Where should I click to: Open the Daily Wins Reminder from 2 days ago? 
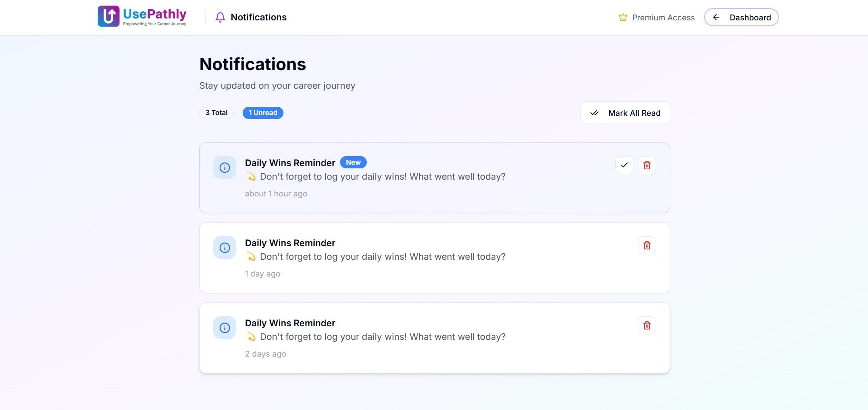435,338
